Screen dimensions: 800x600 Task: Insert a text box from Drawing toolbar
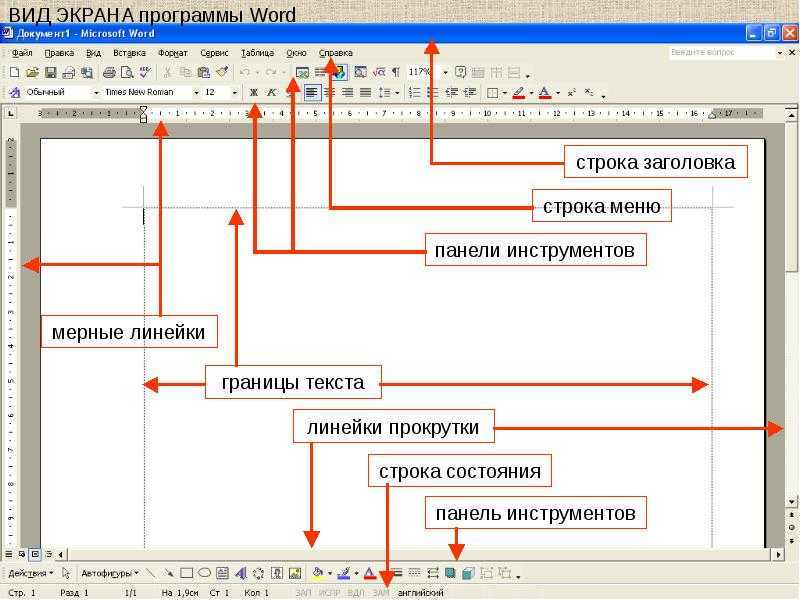(222, 573)
